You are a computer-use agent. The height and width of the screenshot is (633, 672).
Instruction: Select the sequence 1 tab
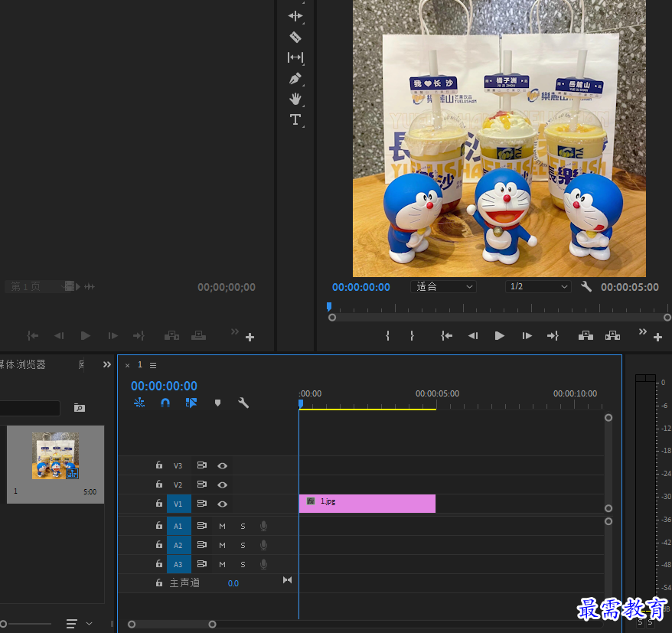click(x=140, y=364)
